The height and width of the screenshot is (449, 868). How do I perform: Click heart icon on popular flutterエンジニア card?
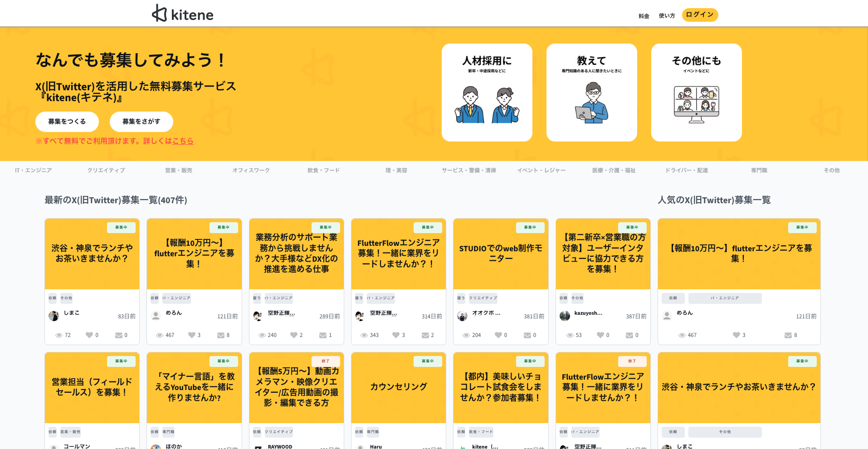[736, 335]
